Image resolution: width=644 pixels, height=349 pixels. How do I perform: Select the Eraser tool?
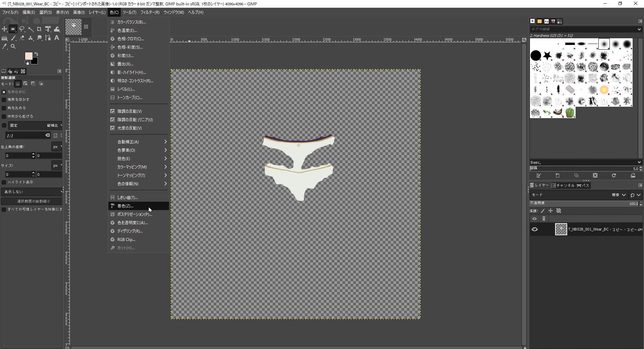coord(22,38)
